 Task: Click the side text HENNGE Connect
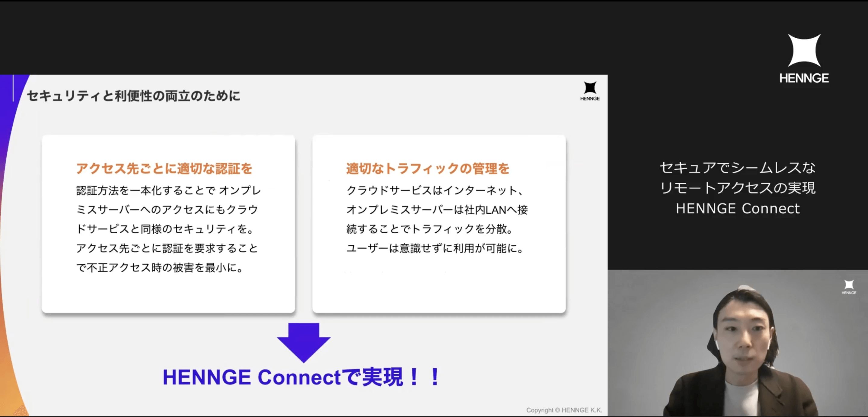point(737,209)
